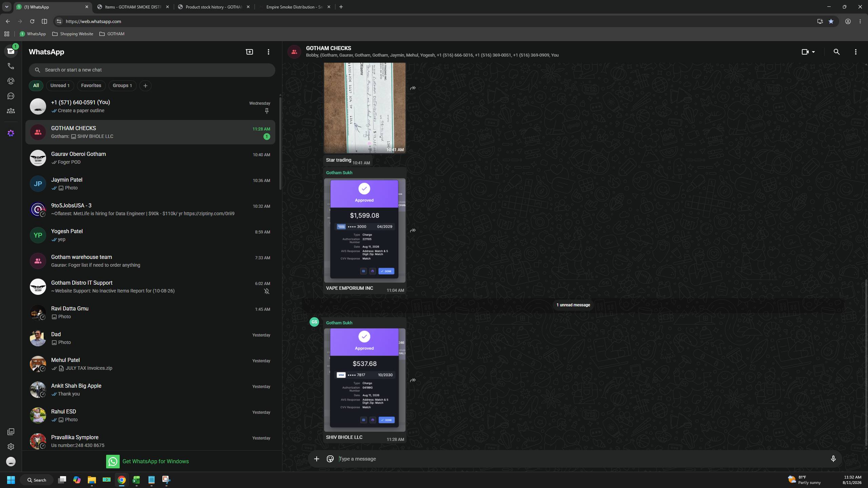Open the Communities icon in sidebar

11,111
